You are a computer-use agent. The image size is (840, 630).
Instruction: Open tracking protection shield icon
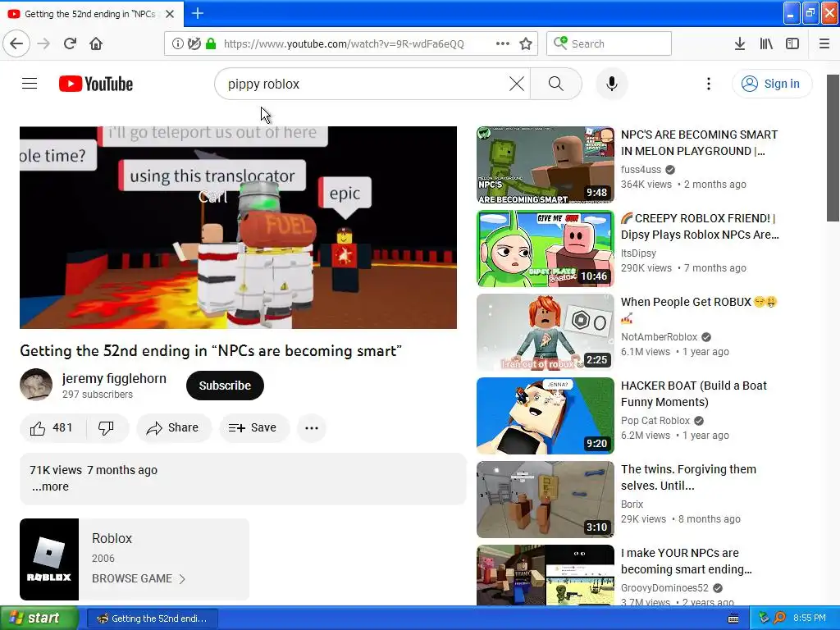[x=194, y=43]
